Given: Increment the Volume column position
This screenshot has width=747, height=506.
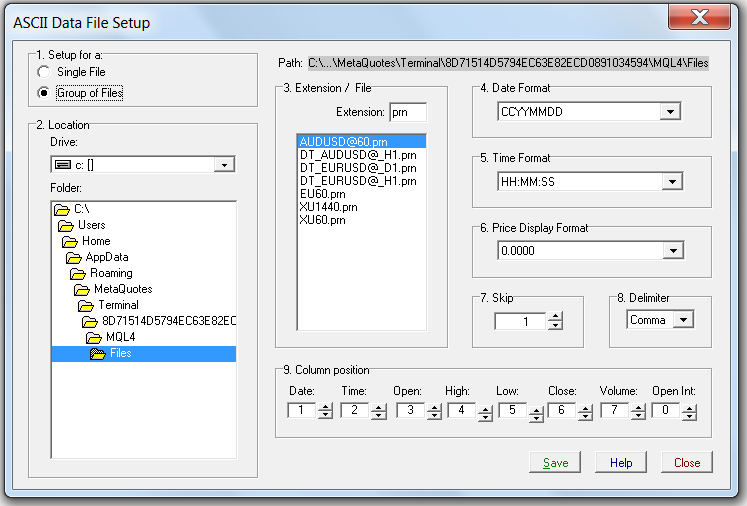Looking at the screenshot, I should (638, 407).
